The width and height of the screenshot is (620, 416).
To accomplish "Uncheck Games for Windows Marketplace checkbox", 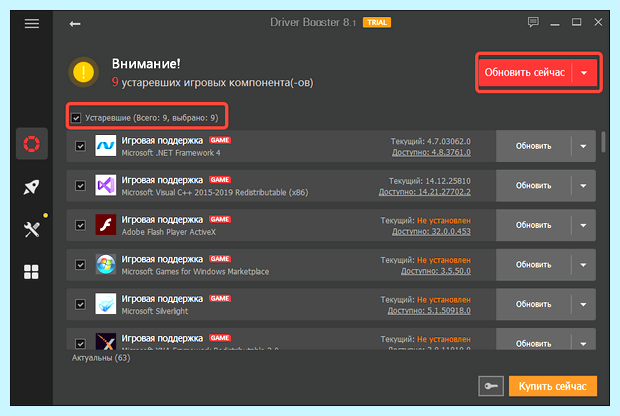I will [80, 265].
